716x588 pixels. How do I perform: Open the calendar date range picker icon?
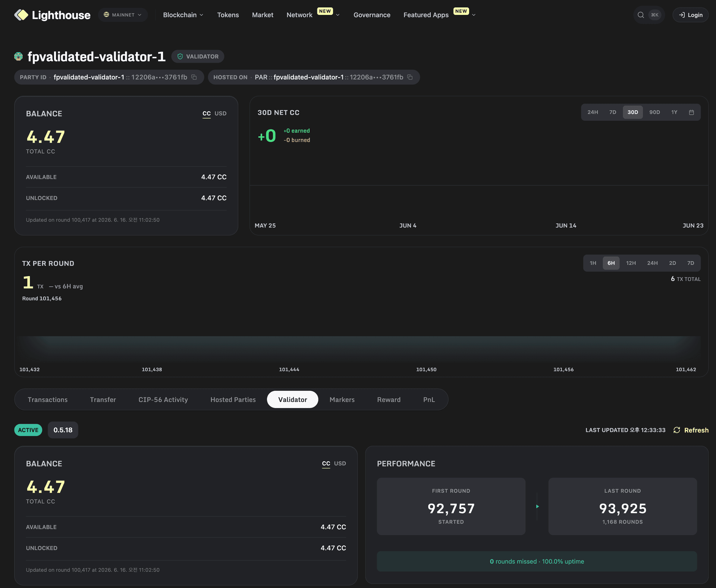[x=691, y=112]
